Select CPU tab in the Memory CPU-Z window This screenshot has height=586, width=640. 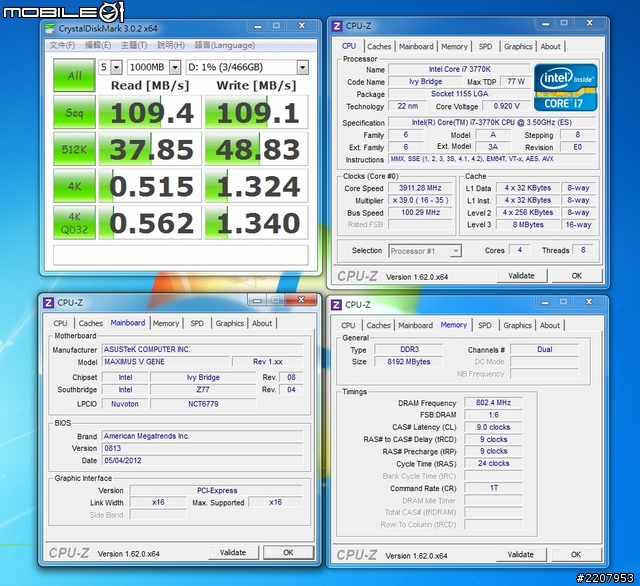(x=348, y=325)
